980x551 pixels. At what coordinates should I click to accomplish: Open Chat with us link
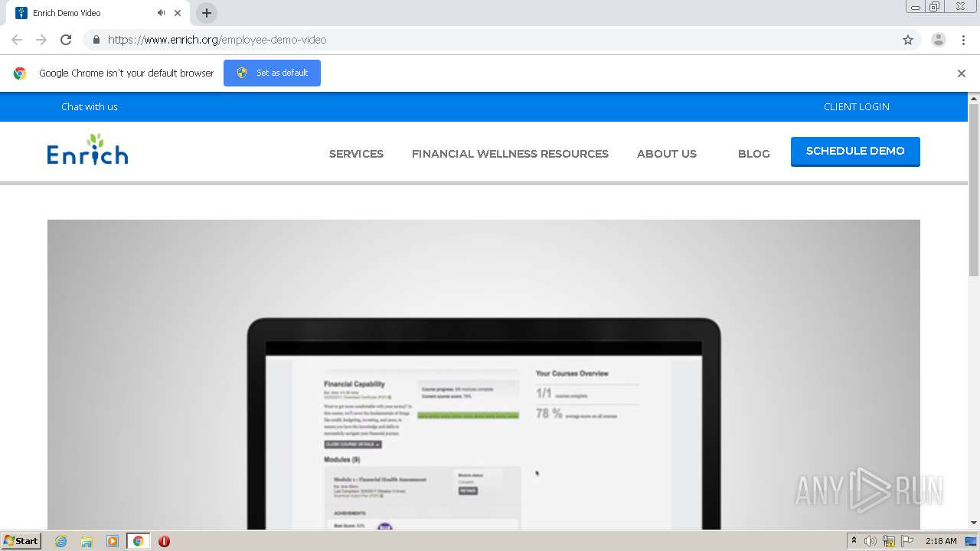coord(90,106)
